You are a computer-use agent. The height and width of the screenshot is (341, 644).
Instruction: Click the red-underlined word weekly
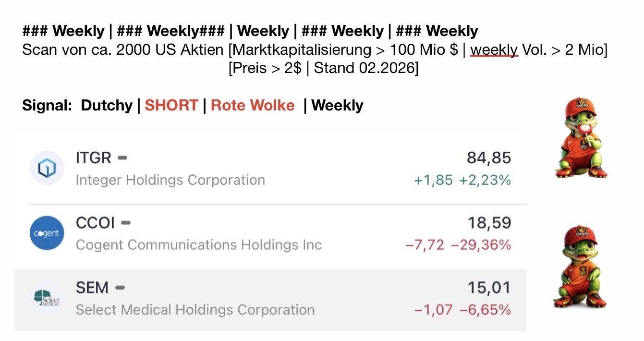coord(494,50)
